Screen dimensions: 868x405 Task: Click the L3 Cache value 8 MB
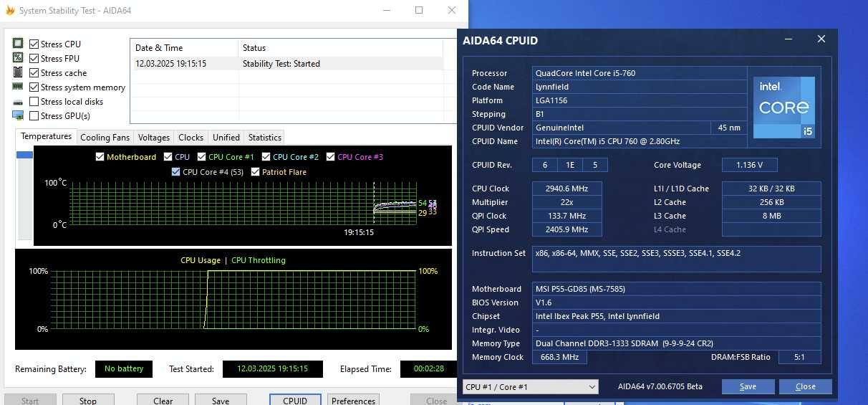(771, 216)
